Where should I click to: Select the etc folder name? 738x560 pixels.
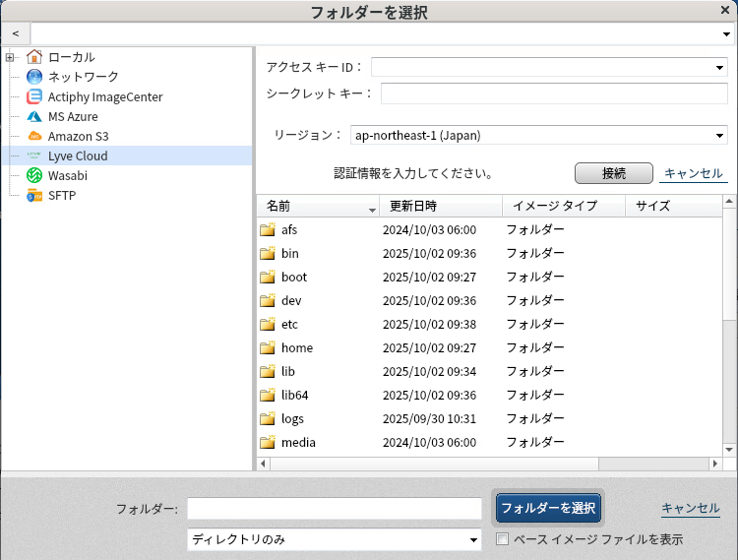[289, 324]
